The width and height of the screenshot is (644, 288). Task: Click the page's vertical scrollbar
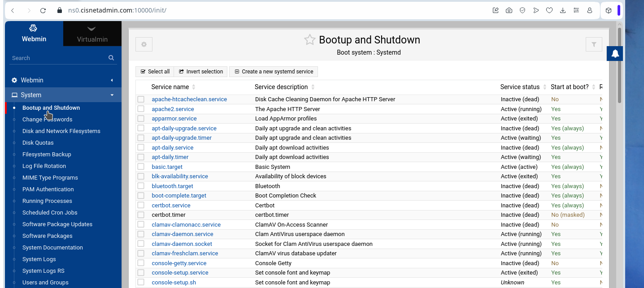(619, 66)
